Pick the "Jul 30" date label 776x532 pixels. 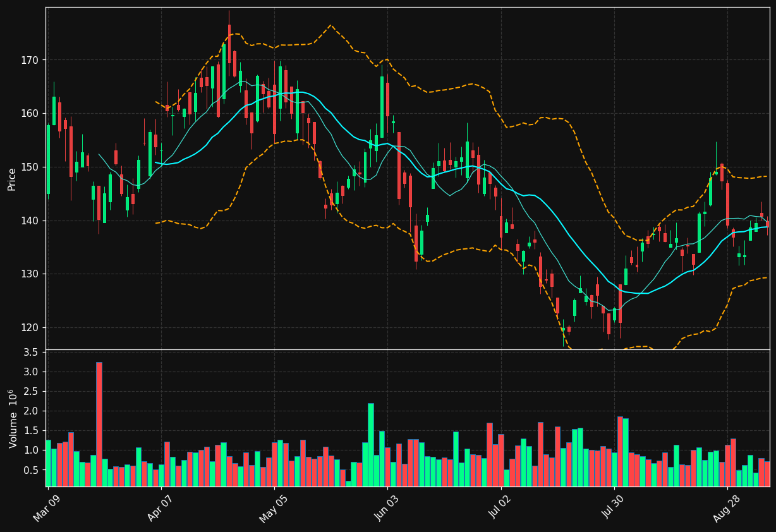(x=614, y=507)
